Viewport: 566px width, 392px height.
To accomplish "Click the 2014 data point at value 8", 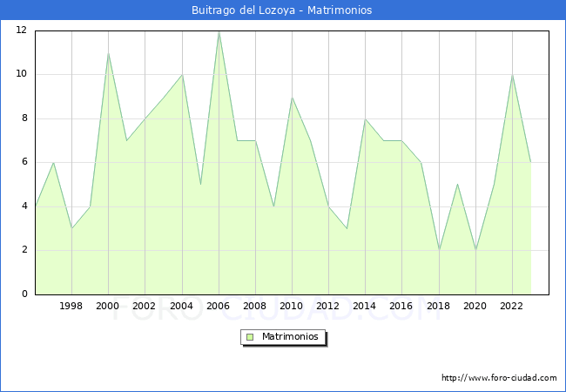I will 366,119.
